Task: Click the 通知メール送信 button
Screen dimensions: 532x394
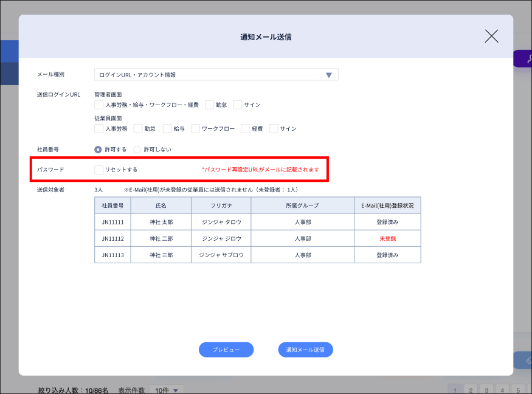Action: pyautogui.click(x=305, y=350)
